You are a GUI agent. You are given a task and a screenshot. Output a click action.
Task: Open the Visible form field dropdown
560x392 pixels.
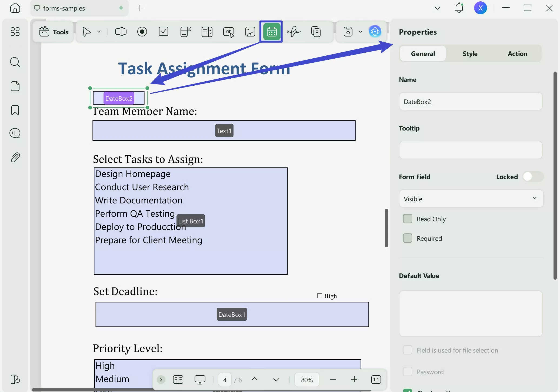click(x=471, y=199)
